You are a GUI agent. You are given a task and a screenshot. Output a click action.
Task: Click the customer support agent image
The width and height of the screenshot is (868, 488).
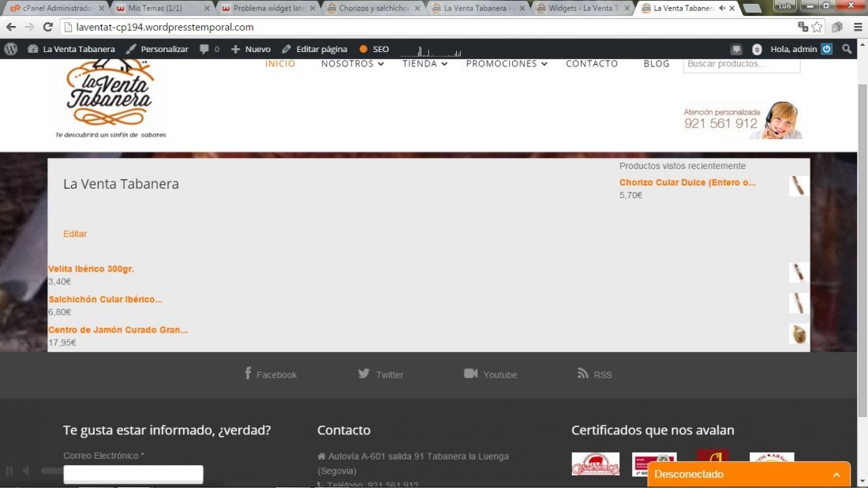(x=782, y=120)
